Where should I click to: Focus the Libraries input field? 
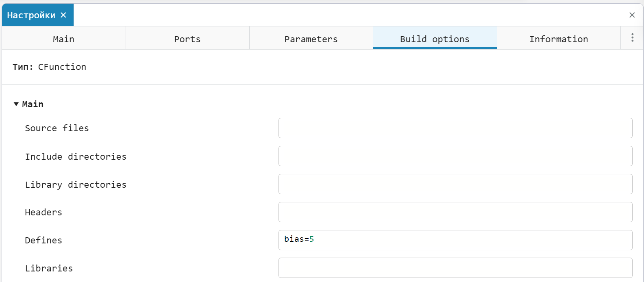(x=455, y=268)
